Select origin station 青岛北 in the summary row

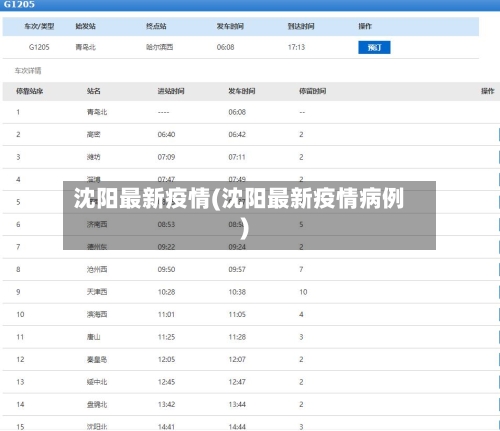pos(85,47)
